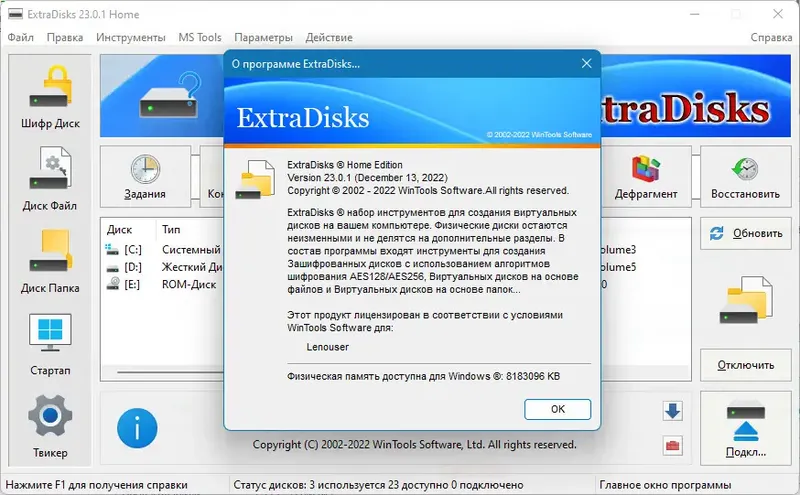Click the blue info circle icon
This screenshot has height=495, width=800.
[137, 428]
